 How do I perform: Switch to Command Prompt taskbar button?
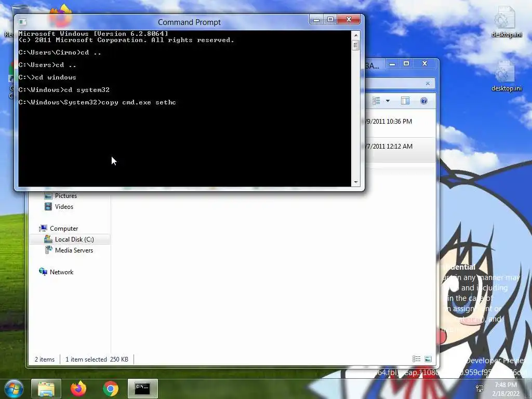point(142,389)
